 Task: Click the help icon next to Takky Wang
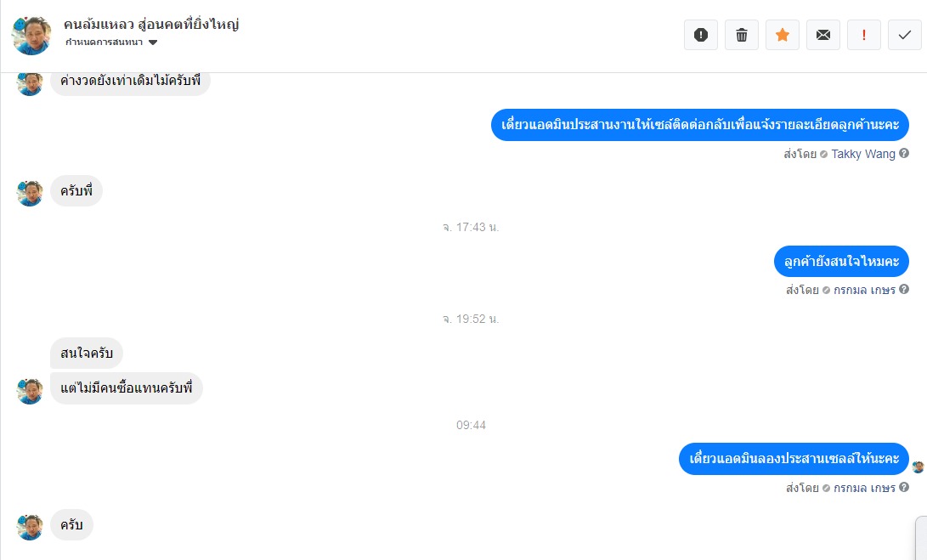(904, 153)
